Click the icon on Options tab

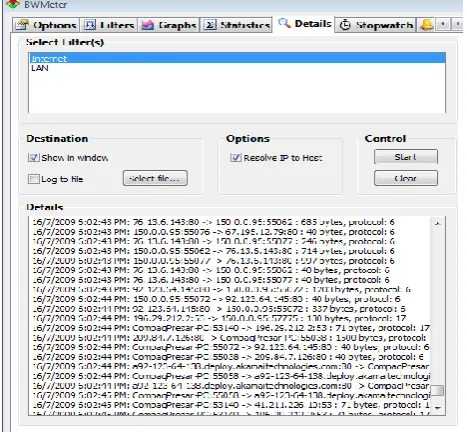22,25
